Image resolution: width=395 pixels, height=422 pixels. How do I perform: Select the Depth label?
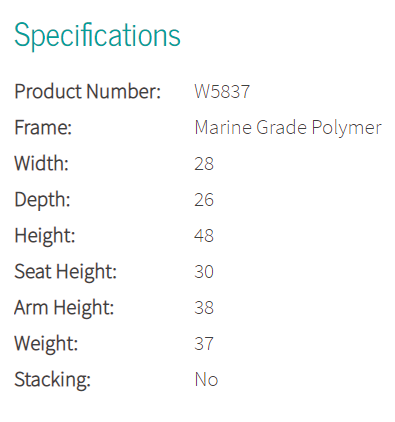pos(42,200)
